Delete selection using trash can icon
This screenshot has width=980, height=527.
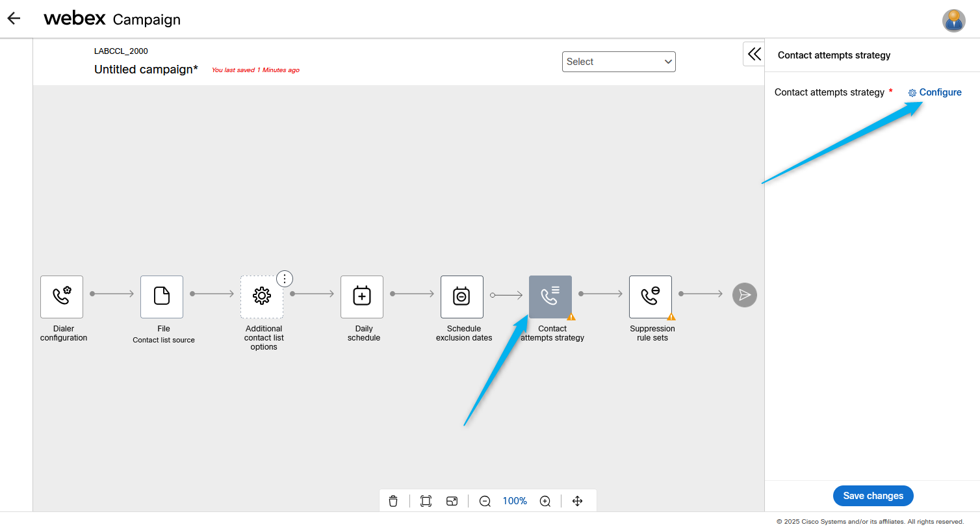393,501
